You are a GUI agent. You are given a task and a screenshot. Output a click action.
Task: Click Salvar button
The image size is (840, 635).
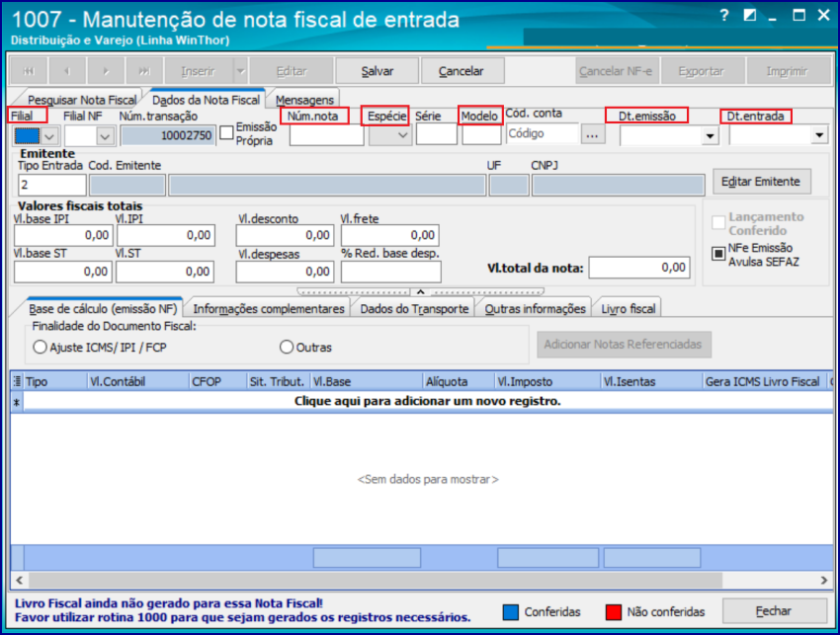(378, 71)
